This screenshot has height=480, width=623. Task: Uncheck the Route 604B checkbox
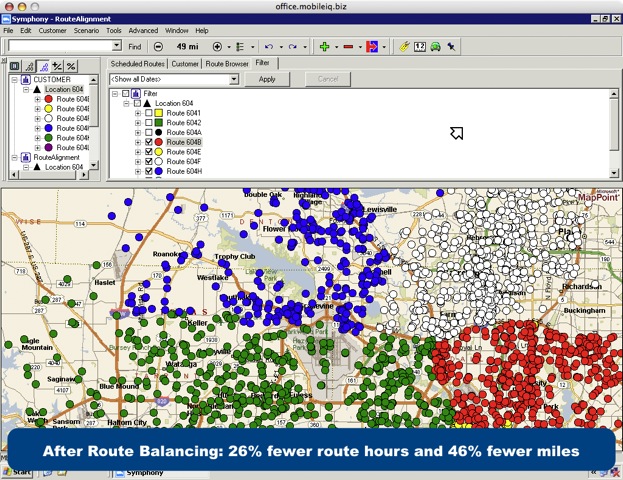click(149, 143)
